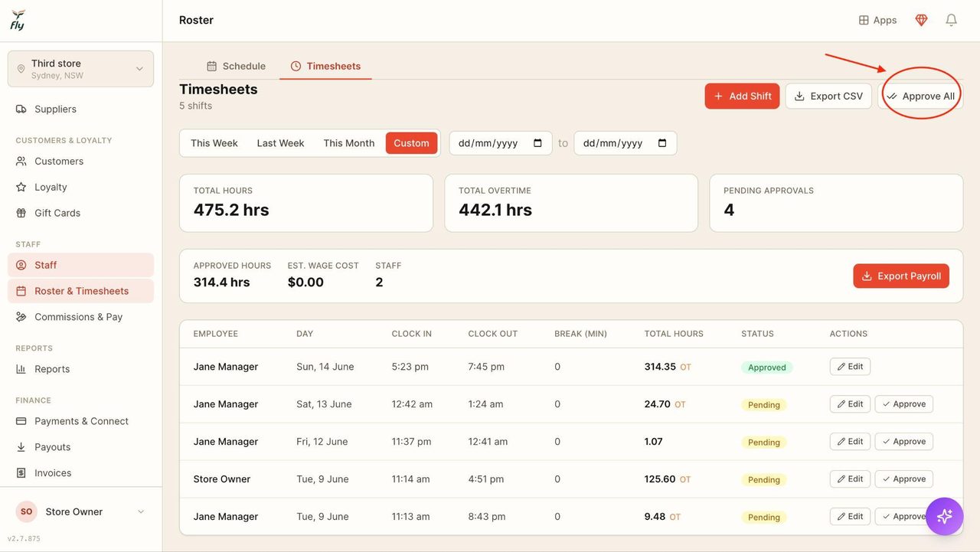Open calendar picker in end date field
980x552 pixels.
pos(662,143)
